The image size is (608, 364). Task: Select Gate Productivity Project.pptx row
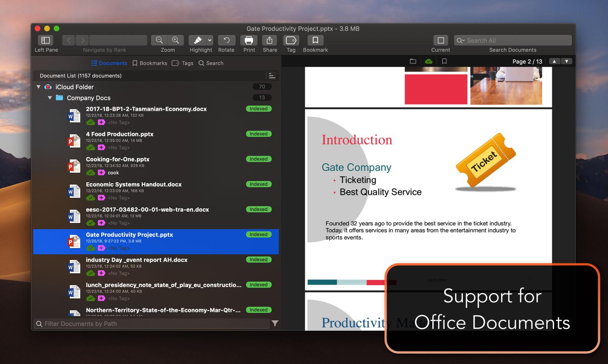pos(156,241)
